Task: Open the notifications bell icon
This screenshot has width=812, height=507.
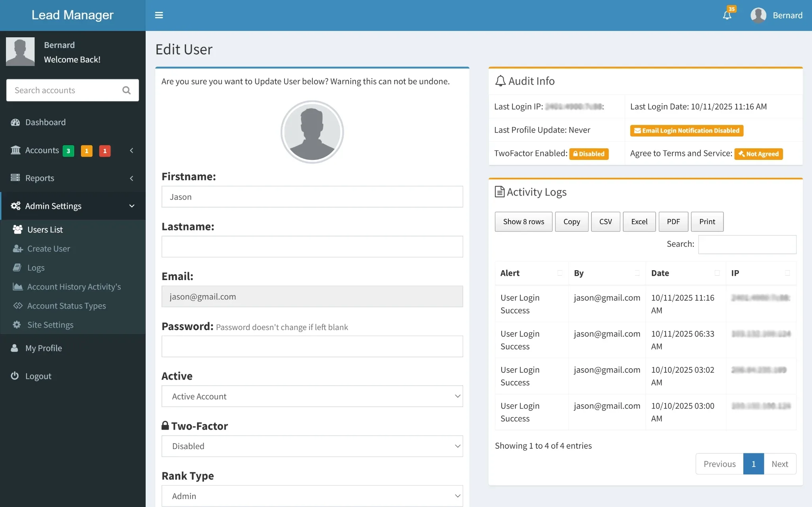Action: (x=727, y=15)
